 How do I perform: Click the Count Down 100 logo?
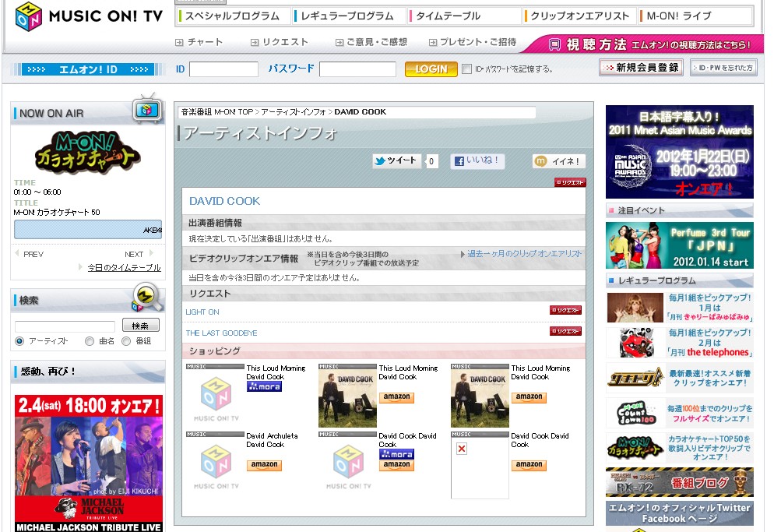[635, 413]
